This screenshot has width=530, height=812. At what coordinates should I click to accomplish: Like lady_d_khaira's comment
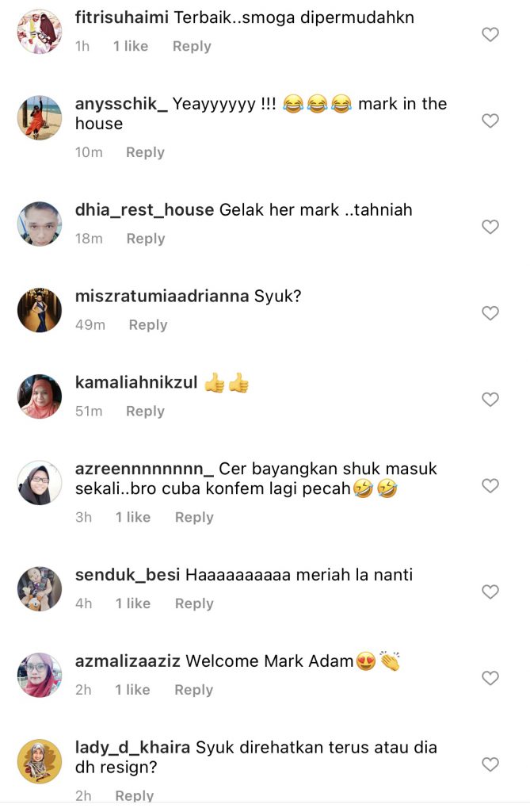pos(490,764)
